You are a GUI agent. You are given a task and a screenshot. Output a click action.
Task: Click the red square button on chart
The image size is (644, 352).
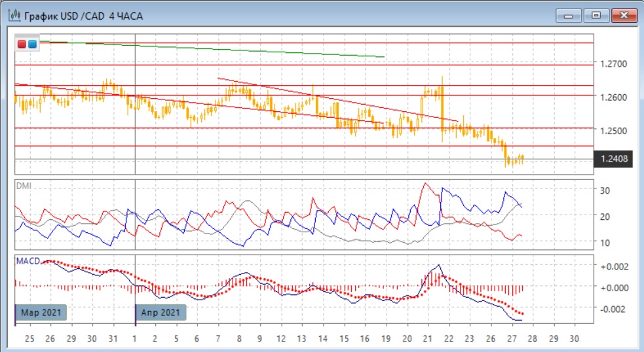tap(22, 44)
